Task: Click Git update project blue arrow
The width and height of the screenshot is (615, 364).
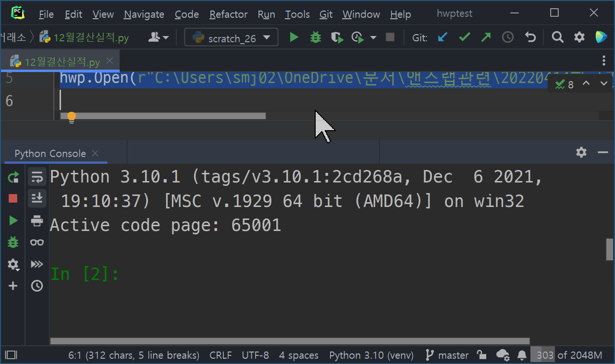Action: (x=443, y=37)
